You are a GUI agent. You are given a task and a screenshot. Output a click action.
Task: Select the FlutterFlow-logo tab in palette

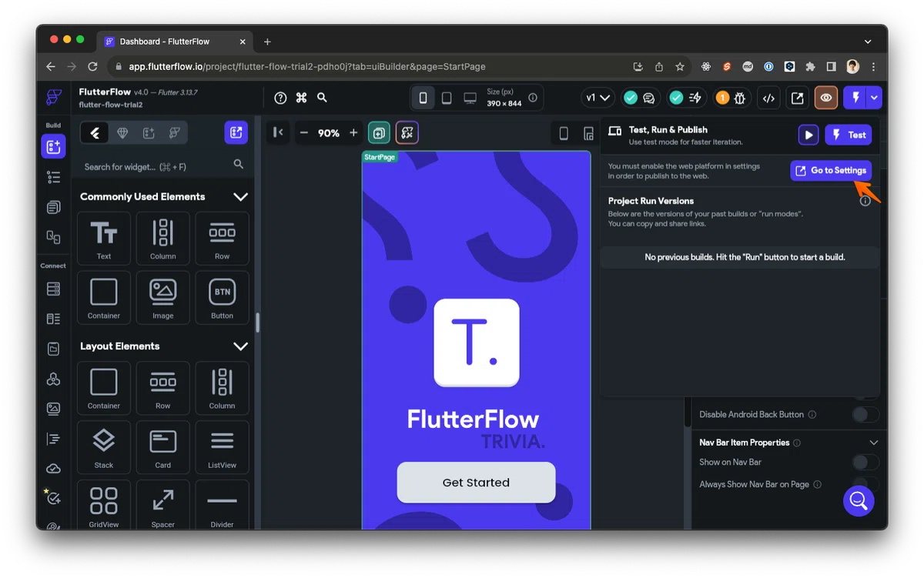click(175, 133)
